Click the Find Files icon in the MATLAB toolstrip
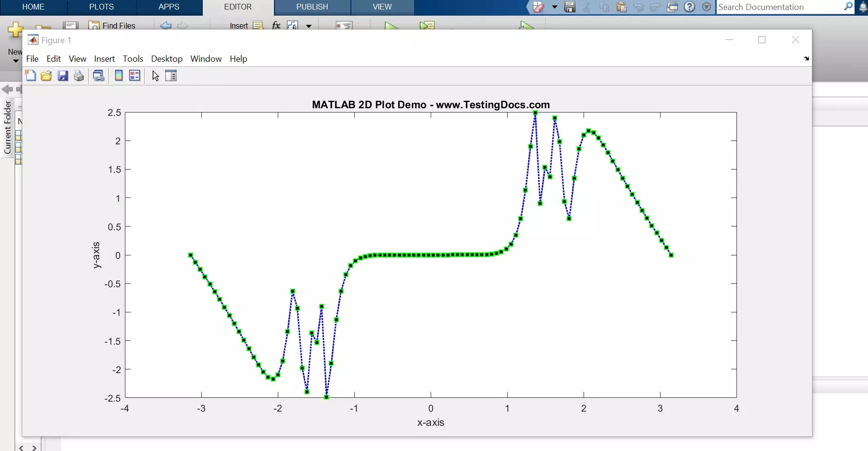 94,25
